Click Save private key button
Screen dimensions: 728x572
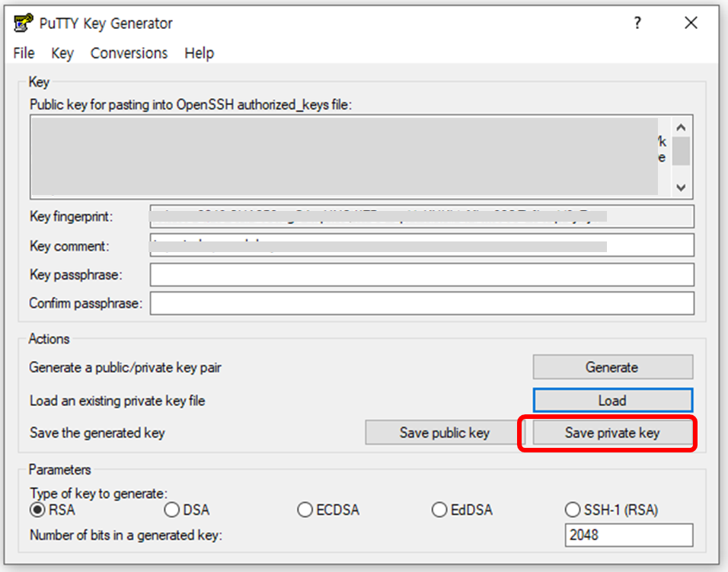click(x=613, y=433)
